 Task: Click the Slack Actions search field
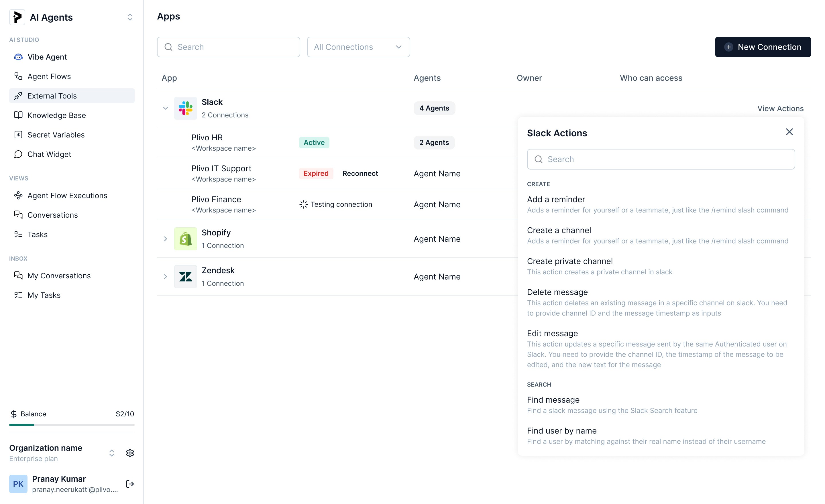[661, 159]
